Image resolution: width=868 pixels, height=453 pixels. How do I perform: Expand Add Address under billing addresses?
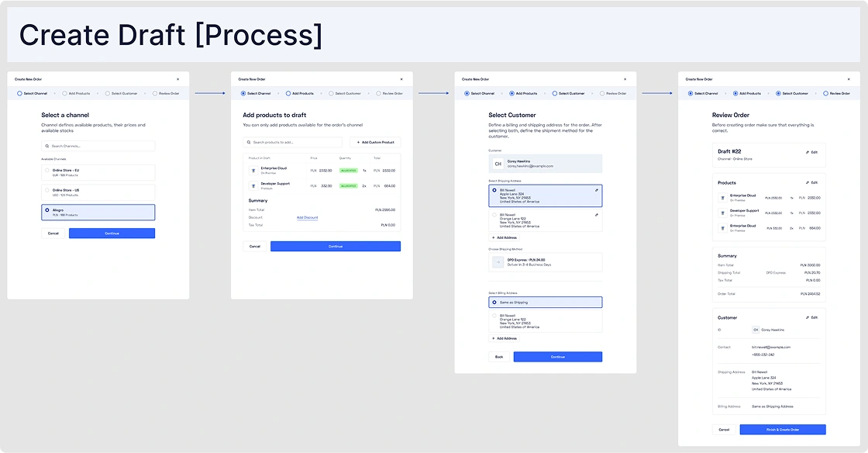point(504,338)
